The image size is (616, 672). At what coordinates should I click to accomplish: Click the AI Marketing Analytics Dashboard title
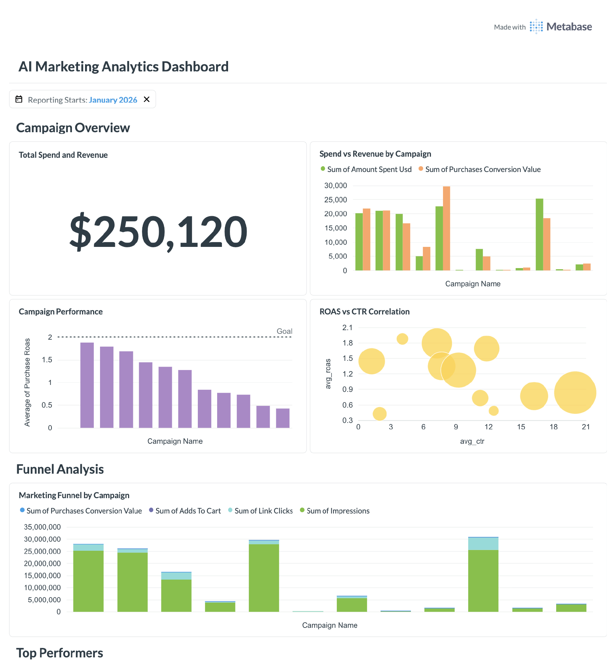[123, 67]
